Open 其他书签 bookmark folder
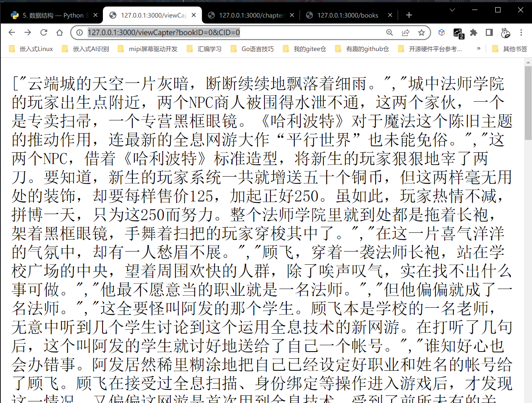Viewport: 532px width, 403px height. pos(510,49)
